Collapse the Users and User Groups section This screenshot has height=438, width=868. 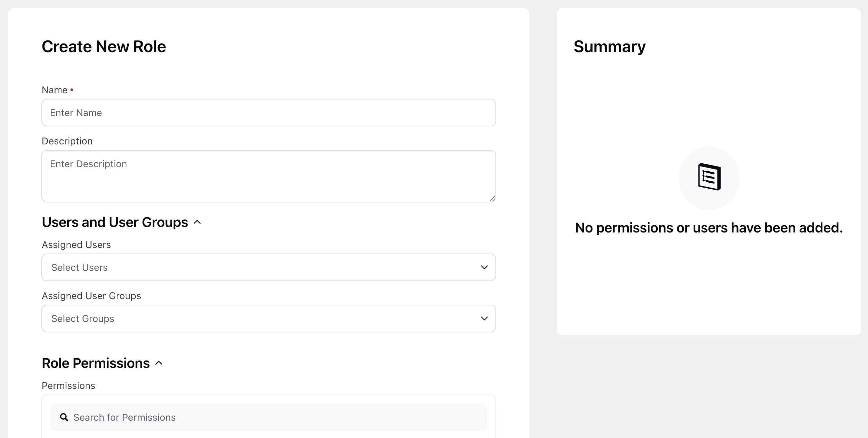(x=197, y=222)
